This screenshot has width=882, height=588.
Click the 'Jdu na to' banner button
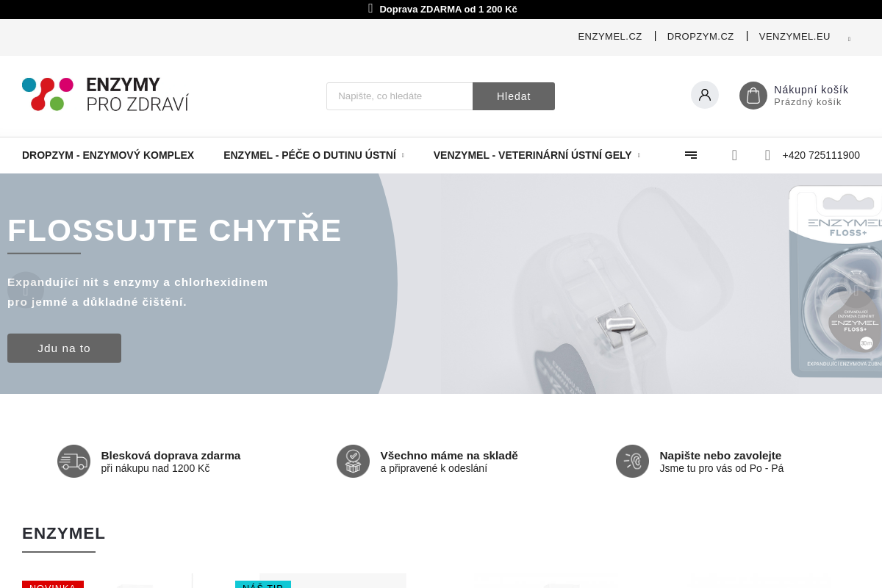coord(64,348)
